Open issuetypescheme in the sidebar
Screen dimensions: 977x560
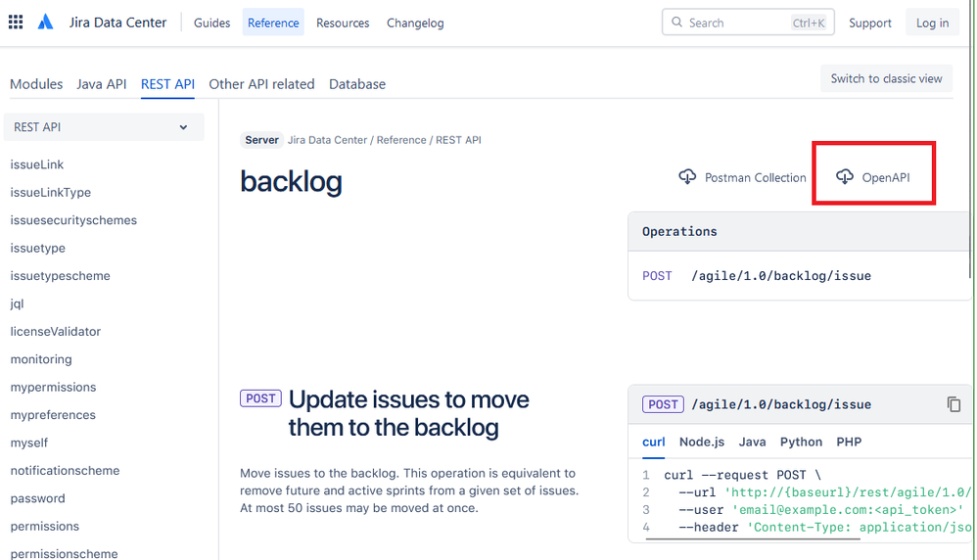point(60,276)
